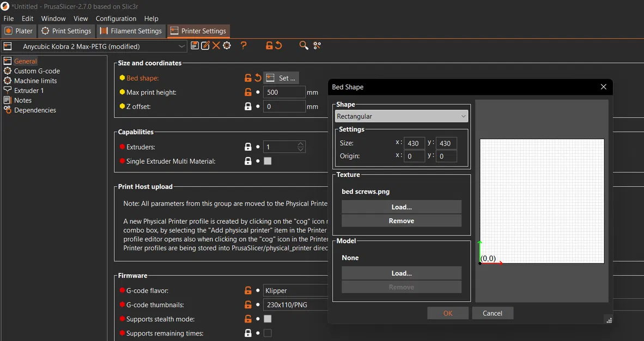Click the toolbar unlocked padlock for system values
The width and height of the screenshot is (644, 341).
tap(269, 46)
